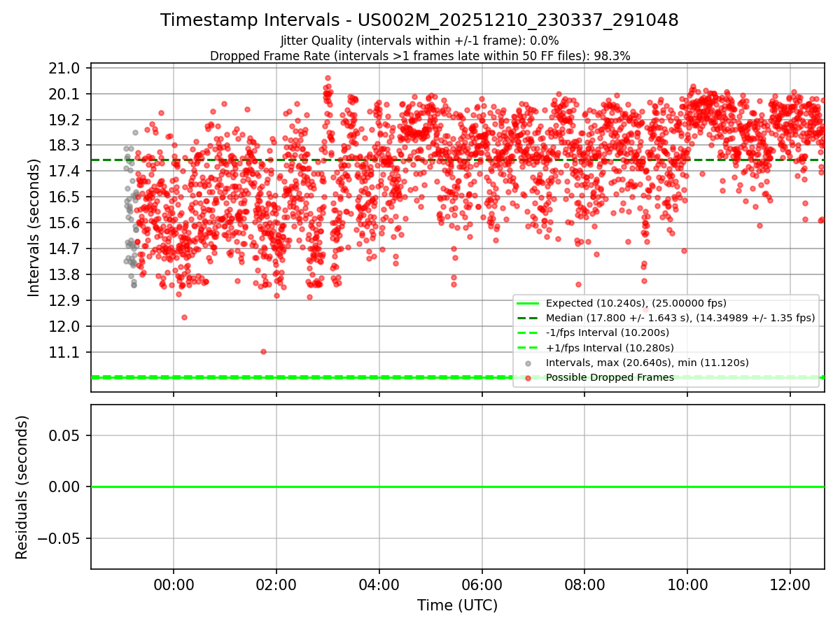Click the 'Possible Dropped Frames' legend entry

610,377
